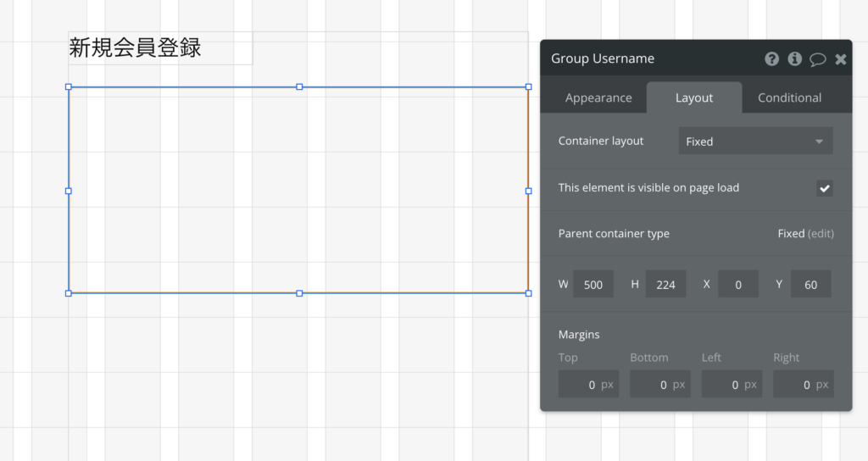Click the Container layout dropdown arrow
Image resolution: width=868 pixels, height=461 pixels.
click(819, 142)
